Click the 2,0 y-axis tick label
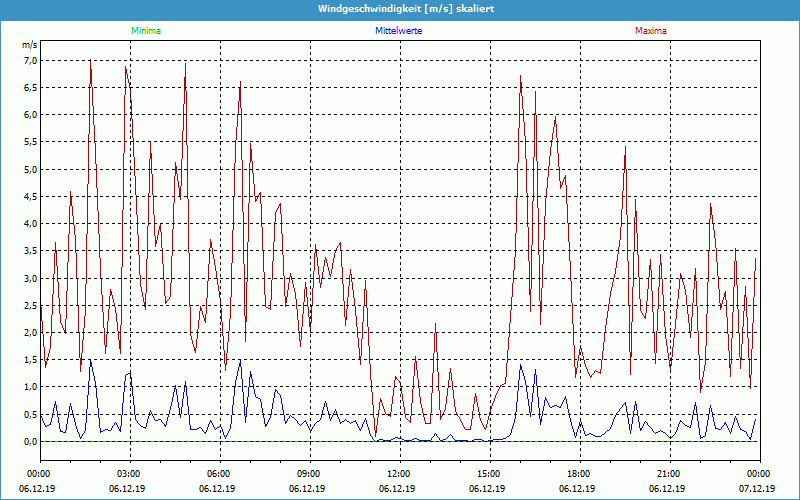This screenshot has height=500, width=800. [x=30, y=333]
